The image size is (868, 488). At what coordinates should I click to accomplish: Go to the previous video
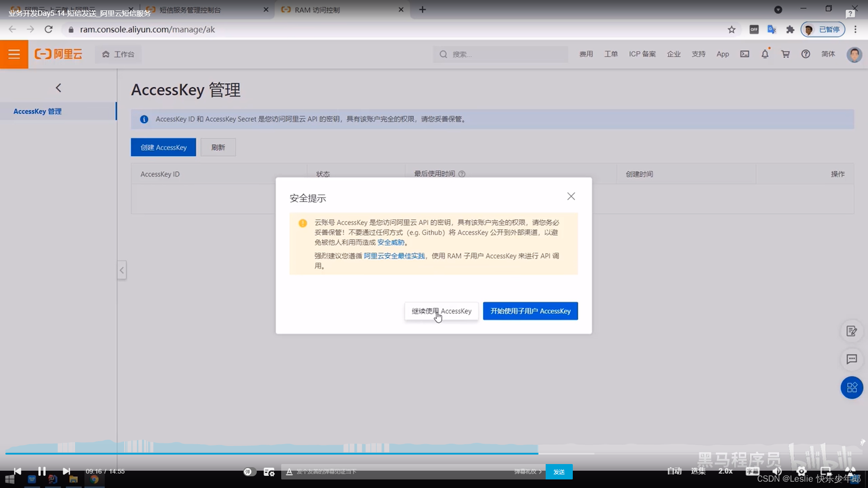pos(17,471)
